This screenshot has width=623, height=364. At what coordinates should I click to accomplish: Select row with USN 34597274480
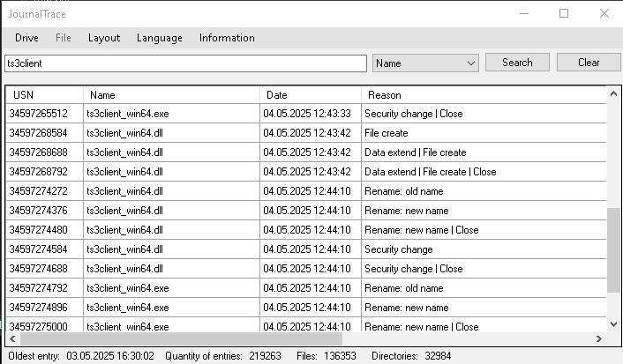306,230
